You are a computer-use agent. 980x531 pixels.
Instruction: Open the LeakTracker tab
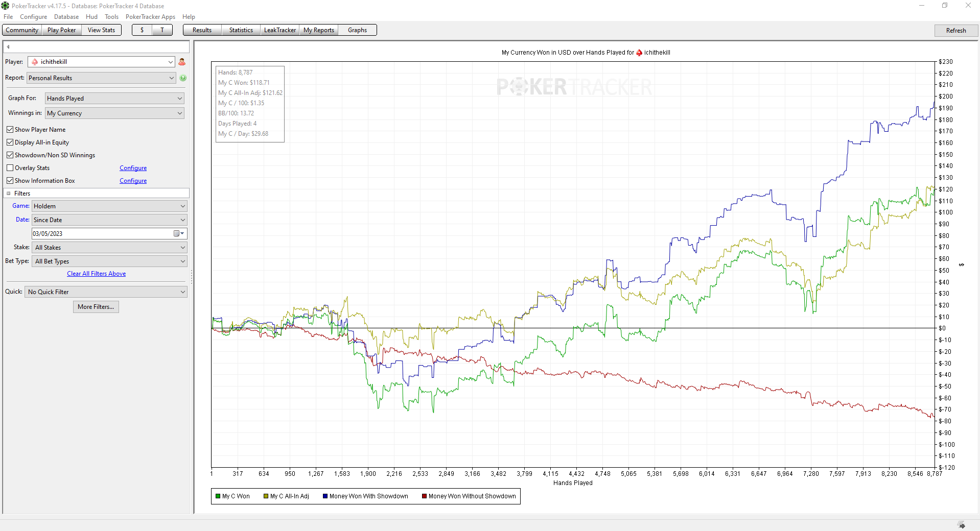pos(280,30)
